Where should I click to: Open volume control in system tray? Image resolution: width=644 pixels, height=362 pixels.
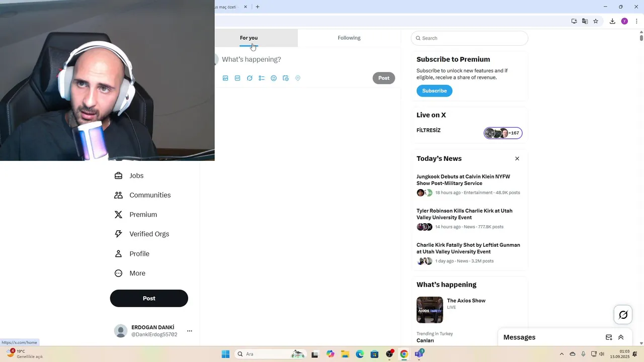pos(602,354)
